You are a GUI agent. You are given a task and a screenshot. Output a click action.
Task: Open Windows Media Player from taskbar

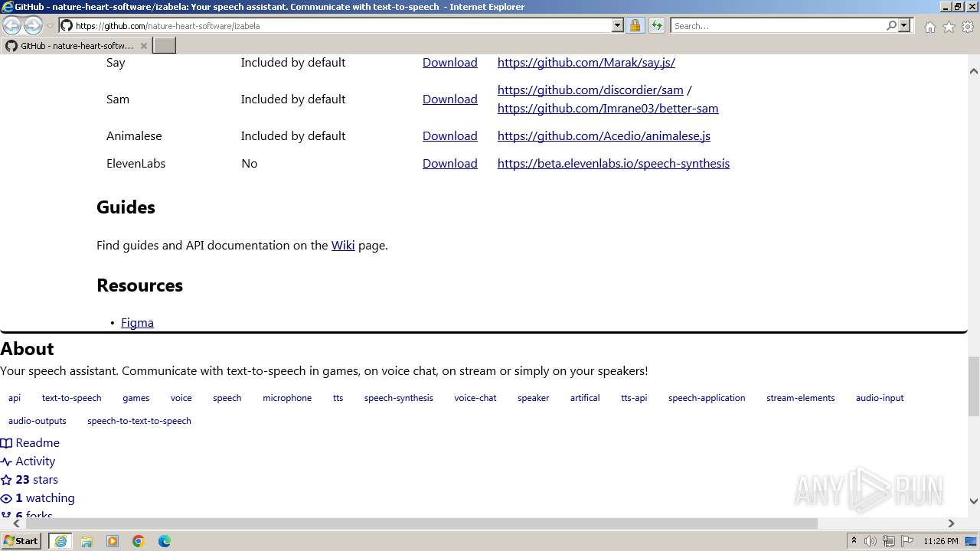[113, 541]
